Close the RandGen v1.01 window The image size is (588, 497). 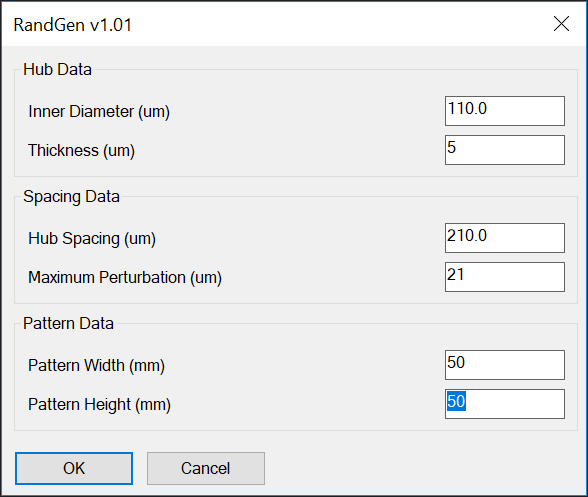[x=561, y=24]
